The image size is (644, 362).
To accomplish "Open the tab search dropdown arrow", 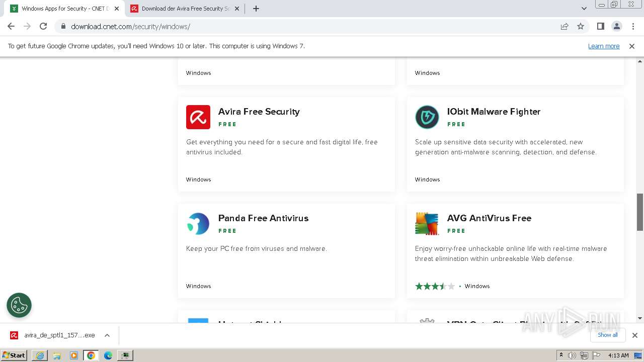I will click(584, 9).
